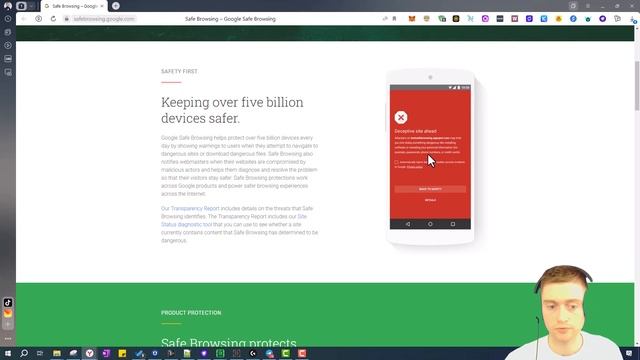This screenshot has width=640, height=360.
Task: Open the green Camtasia icon on taskbar
Action: (x=286, y=353)
